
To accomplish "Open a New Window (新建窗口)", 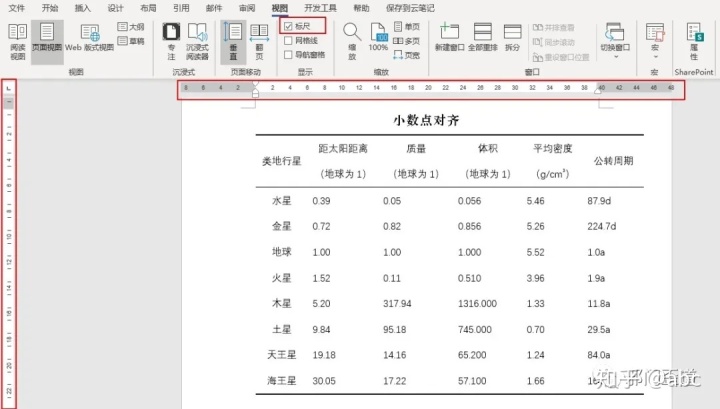I will pos(450,38).
